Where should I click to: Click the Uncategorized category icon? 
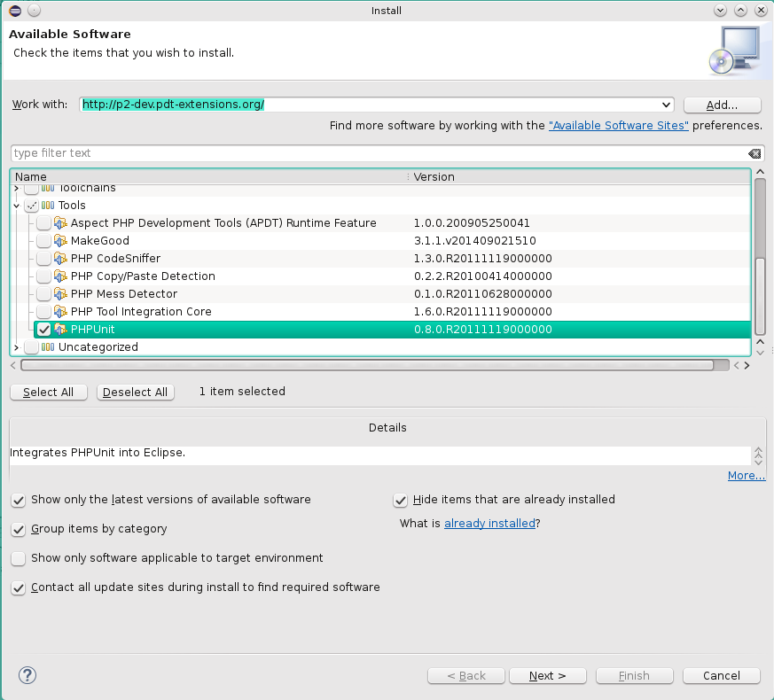tap(48, 347)
